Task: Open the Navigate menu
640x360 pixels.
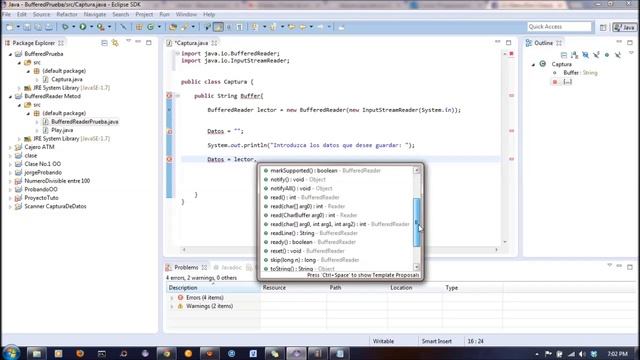Action: (95, 14)
